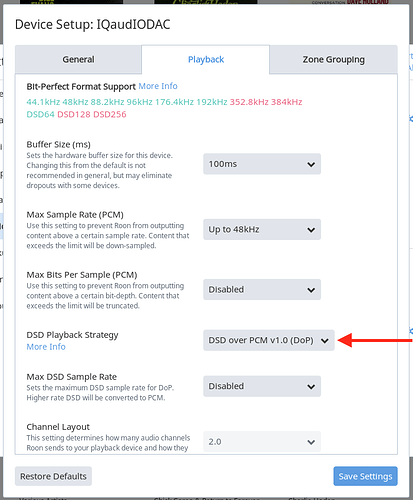Click the Save Settings button
The image size is (413, 500).
tap(365, 476)
